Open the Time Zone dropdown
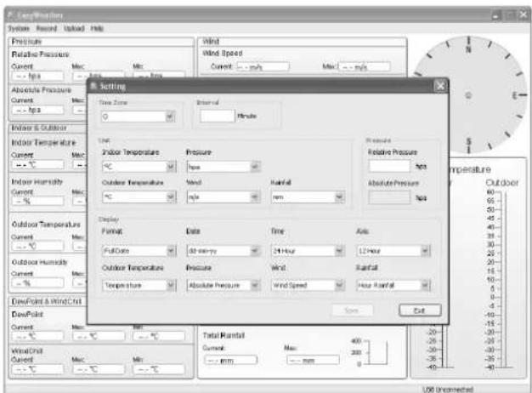532x393 pixels. coord(138,117)
